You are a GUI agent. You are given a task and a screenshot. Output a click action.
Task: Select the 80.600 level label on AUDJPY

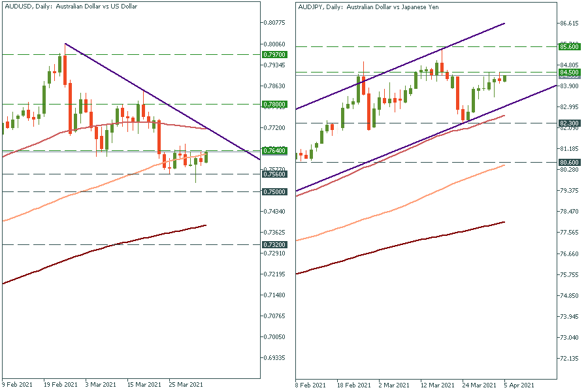click(x=568, y=162)
